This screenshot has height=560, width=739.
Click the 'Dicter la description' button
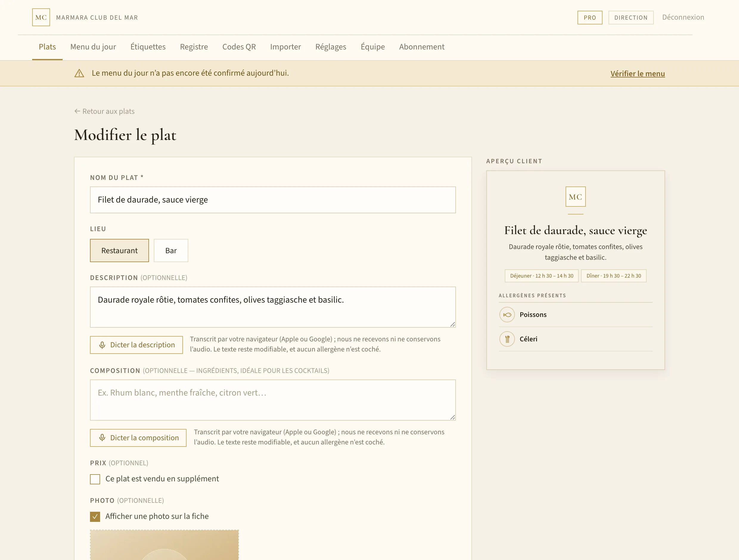point(136,345)
